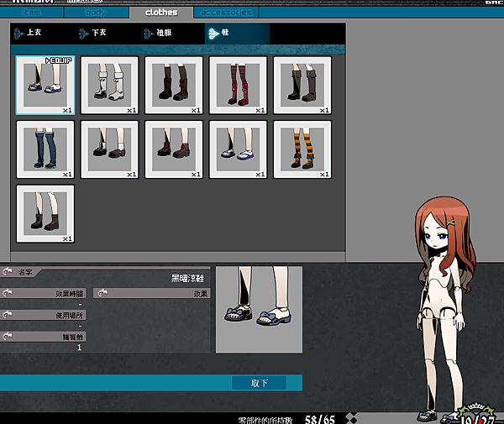Pick the grey cuffed tall boots
The width and height of the screenshot is (504, 424).
click(x=302, y=85)
